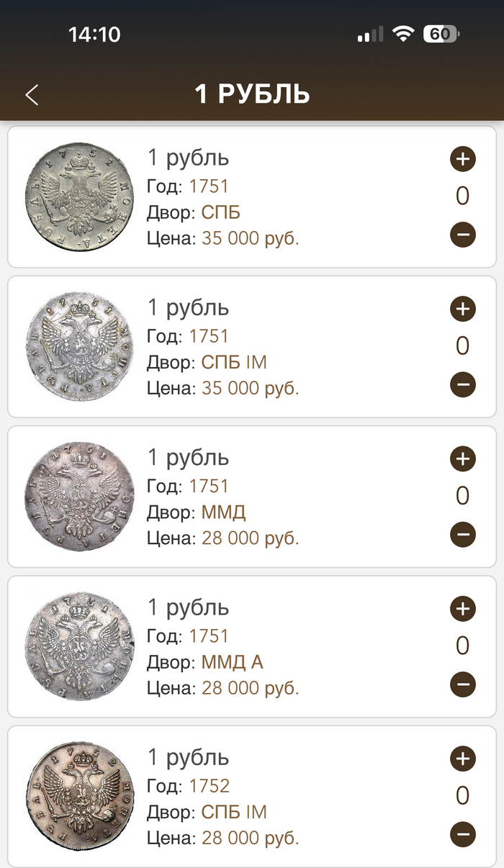Tap the year 1752 entry
Image resolution: width=504 pixels, height=868 pixels.
pos(209,786)
